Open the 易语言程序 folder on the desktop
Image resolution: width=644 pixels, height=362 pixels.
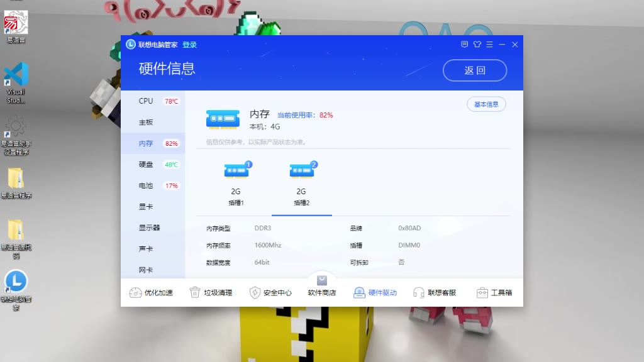[x=16, y=183]
